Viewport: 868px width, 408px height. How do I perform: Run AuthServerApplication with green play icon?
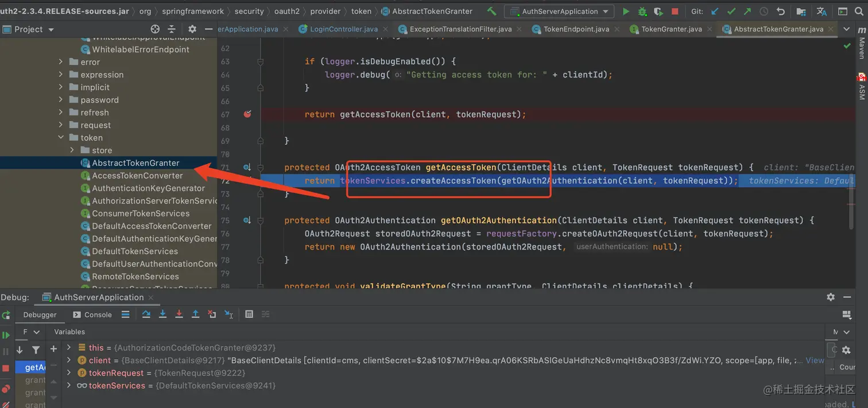pos(626,11)
